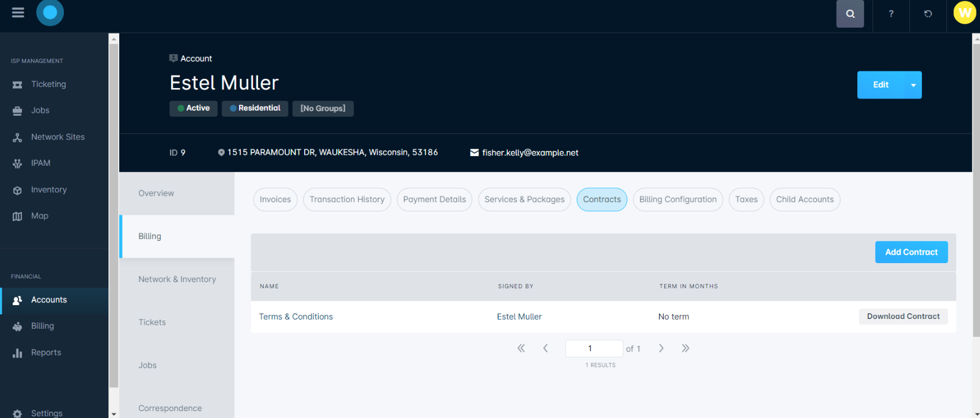Click the 'No term' cell
The image size is (980, 418).
click(x=673, y=317)
